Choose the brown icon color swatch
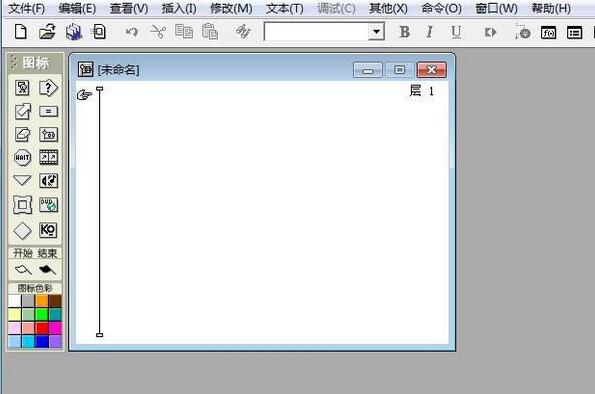Viewport: 595px width, 394px height. 55,301
